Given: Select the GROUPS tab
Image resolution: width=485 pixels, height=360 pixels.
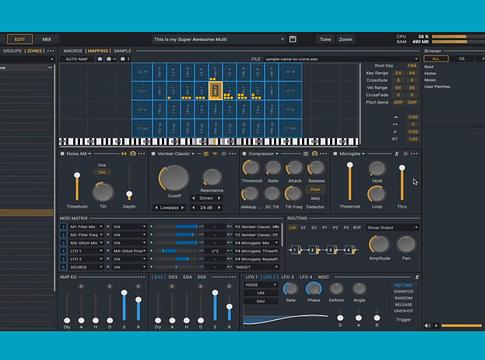Looking at the screenshot, I should click(x=12, y=51).
